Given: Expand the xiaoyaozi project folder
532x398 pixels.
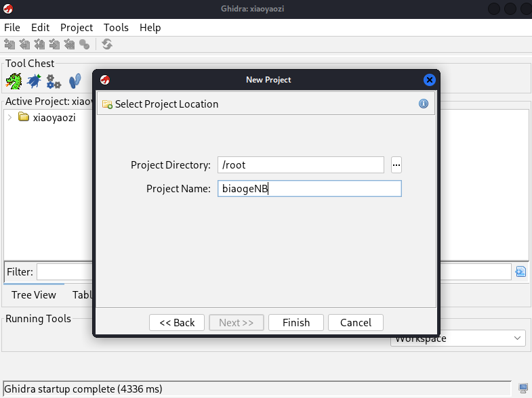Looking at the screenshot, I should click(10, 118).
